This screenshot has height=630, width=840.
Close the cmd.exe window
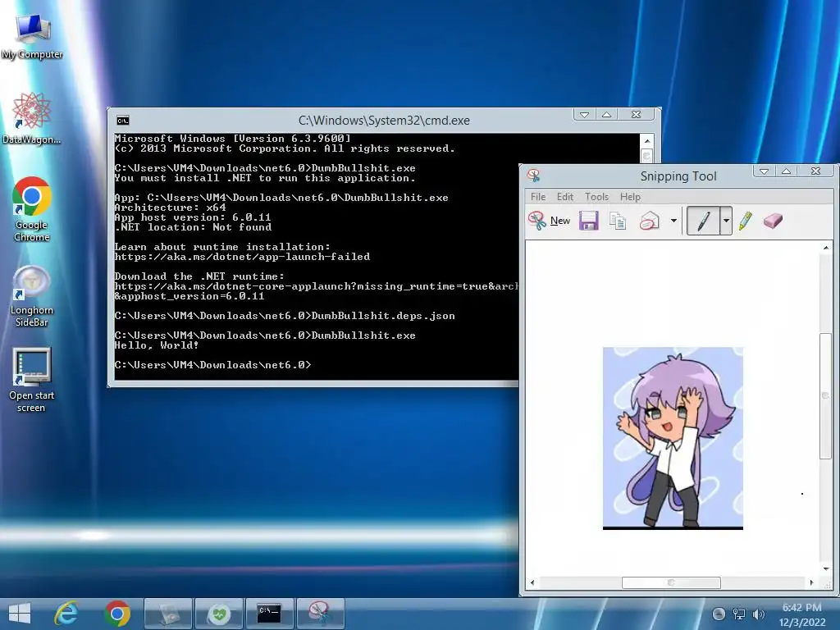pyautogui.click(x=636, y=115)
